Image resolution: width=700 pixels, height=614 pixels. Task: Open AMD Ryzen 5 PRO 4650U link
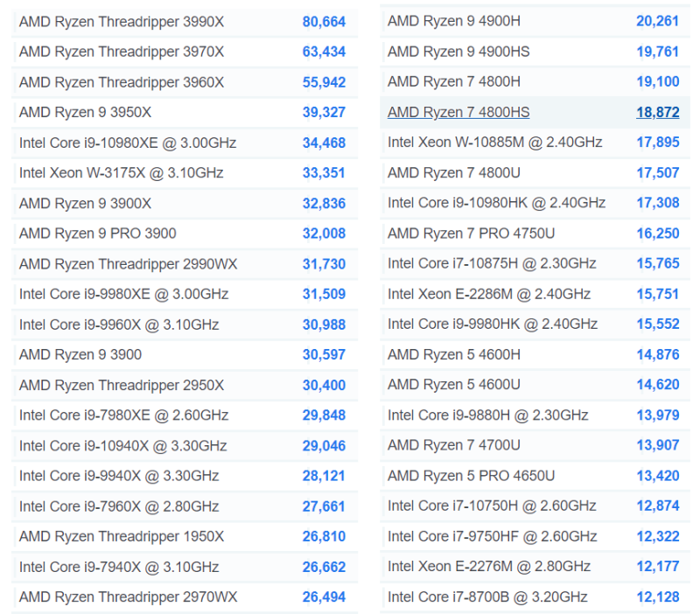471,476
